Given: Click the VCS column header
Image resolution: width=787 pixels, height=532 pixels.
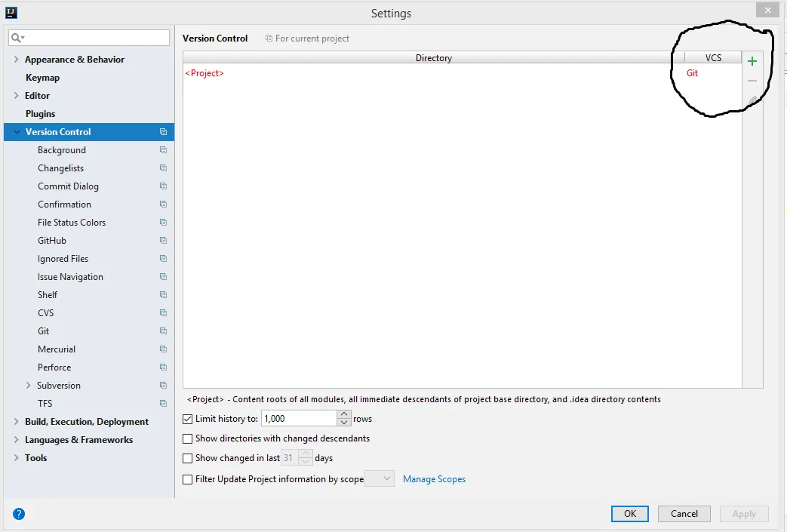Looking at the screenshot, I should (713, 57).
